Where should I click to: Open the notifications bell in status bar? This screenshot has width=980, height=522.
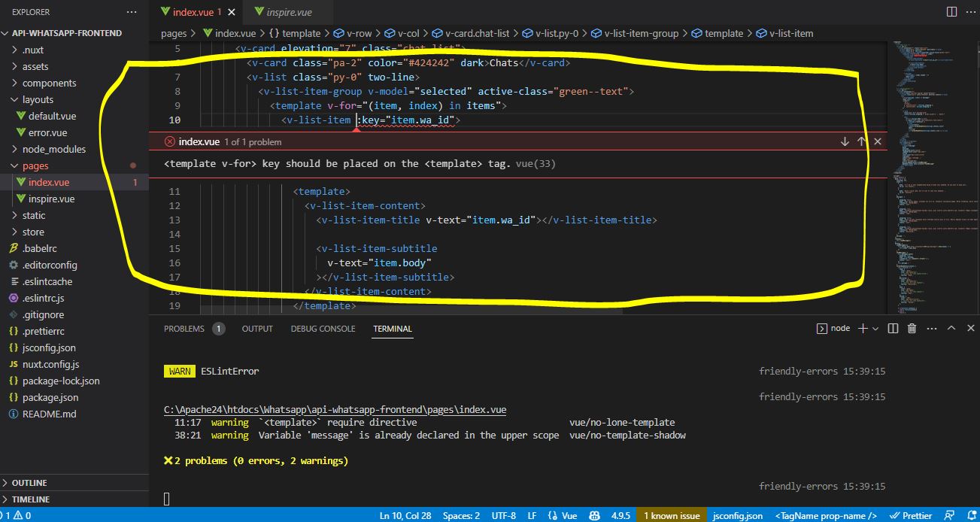[x=971, y=515]
